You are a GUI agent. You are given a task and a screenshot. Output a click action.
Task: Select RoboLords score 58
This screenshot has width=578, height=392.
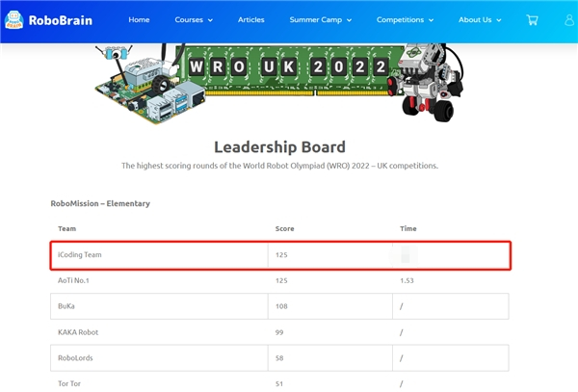tap(279, 358)
